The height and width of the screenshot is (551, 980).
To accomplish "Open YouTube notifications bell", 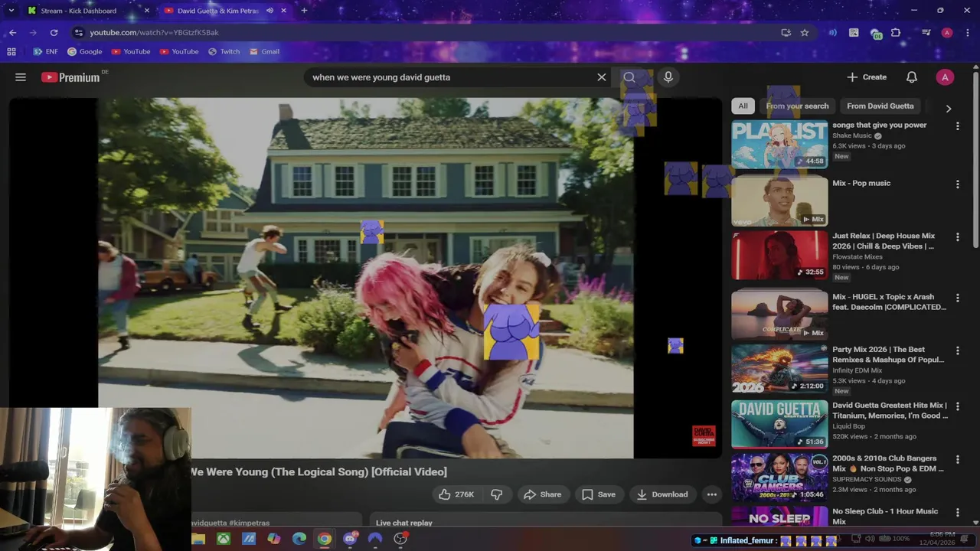I will pyautogui.click(x=912, y=77).
